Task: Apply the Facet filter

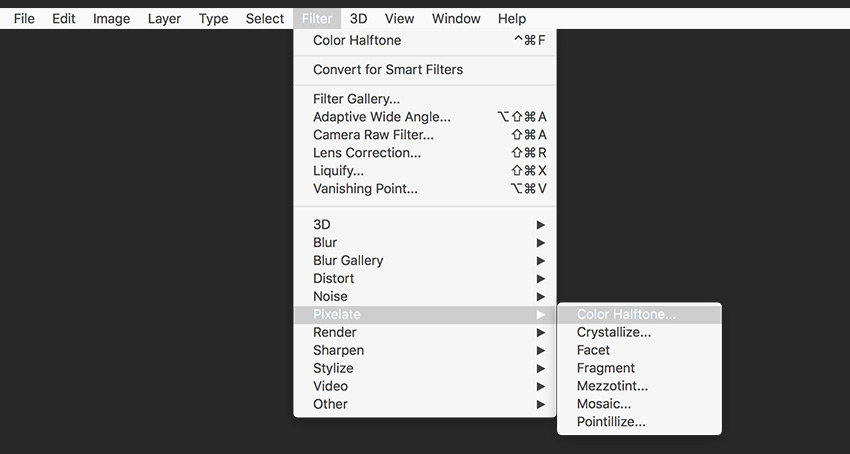Action: 593,350
